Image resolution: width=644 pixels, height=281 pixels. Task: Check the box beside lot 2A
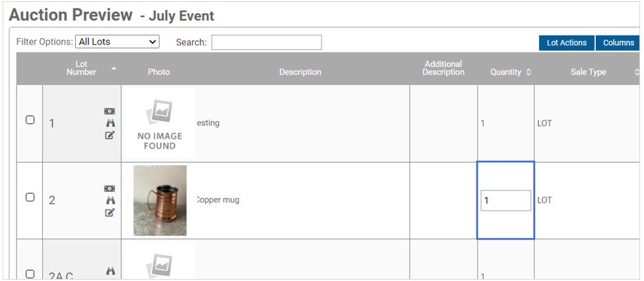point(30,274)
